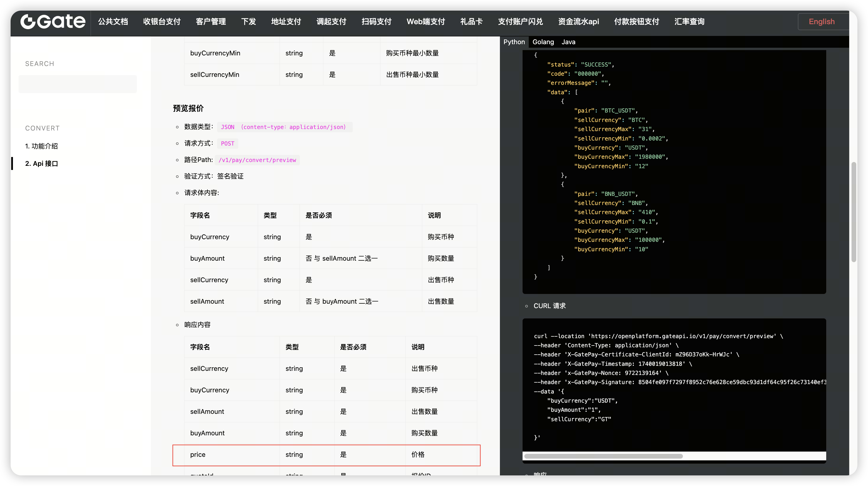
Task: Open 支付账户闪兑 page
Action: pos(520,22)
